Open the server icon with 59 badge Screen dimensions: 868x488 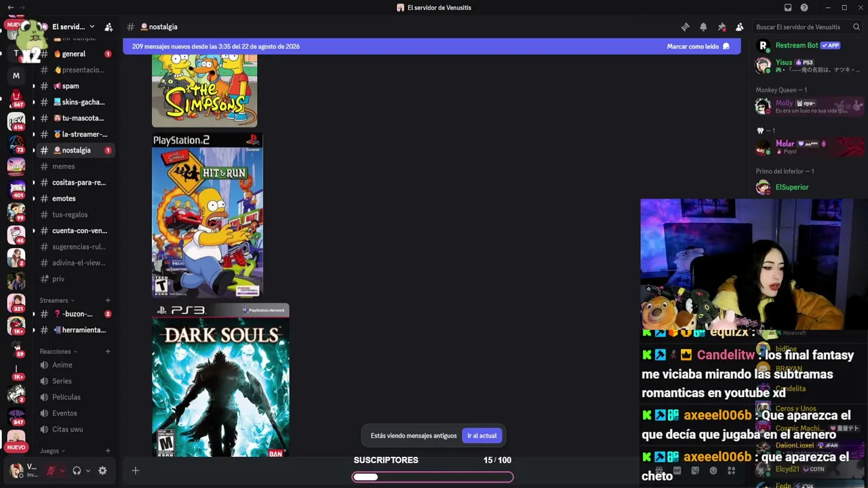click(x=16, y=348)
